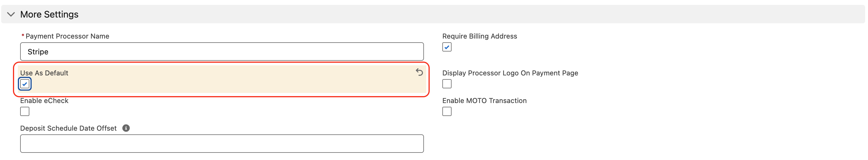Enable the MOTO Transaction checkbox

click(x=447, y=111)
